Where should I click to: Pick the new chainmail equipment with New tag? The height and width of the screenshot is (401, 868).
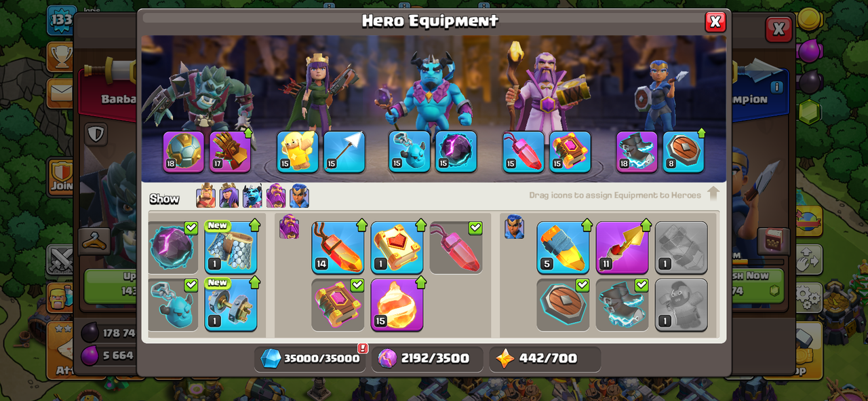231,248
